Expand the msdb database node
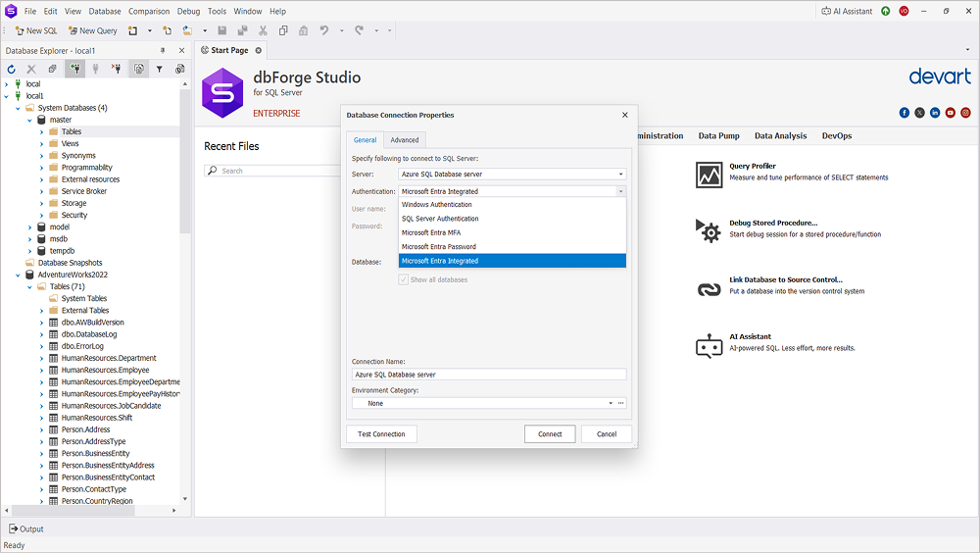Viewport: 980px width, 553px height. click(29, 239)
